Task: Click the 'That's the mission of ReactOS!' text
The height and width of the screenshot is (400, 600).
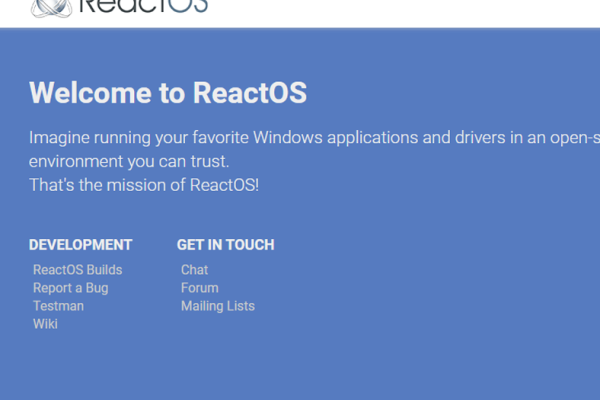Action: pyautogui.click(x=144, y=185)
